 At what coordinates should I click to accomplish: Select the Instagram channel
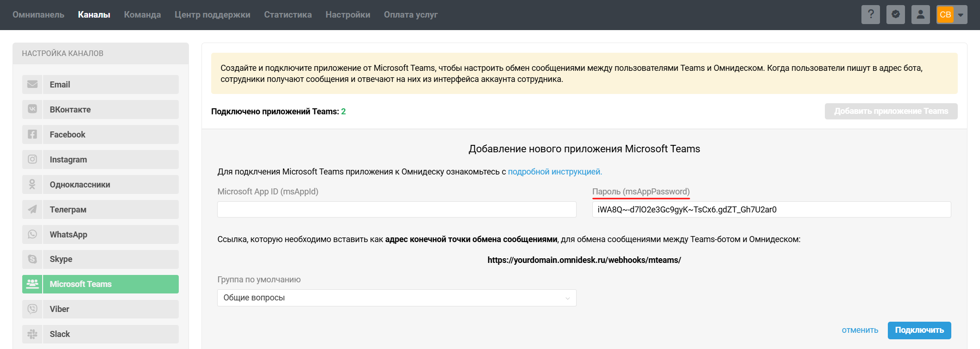point(101,159)
